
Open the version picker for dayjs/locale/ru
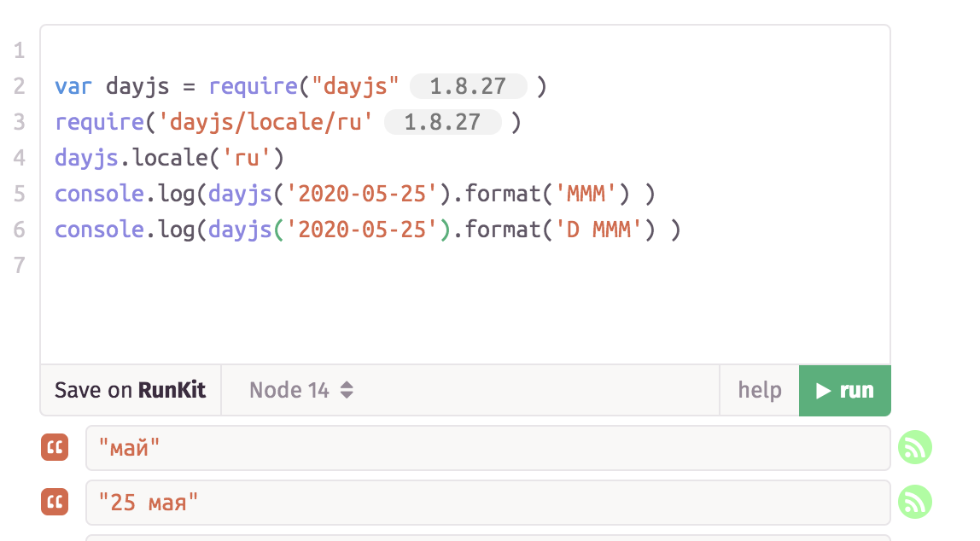(443, 122)
